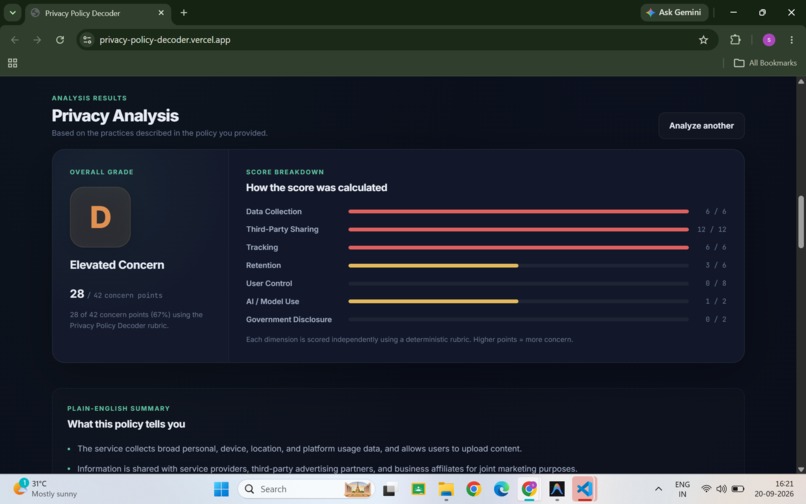Open the site information icon in address bar
Viewport: 806px width, 504px height.
click(x=87, y=40)
